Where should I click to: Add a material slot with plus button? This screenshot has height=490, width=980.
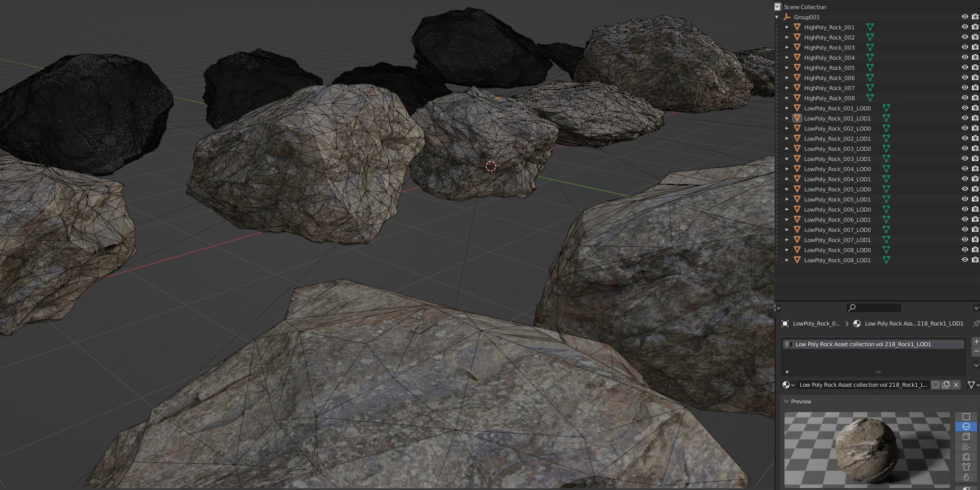tap(976, 341)
